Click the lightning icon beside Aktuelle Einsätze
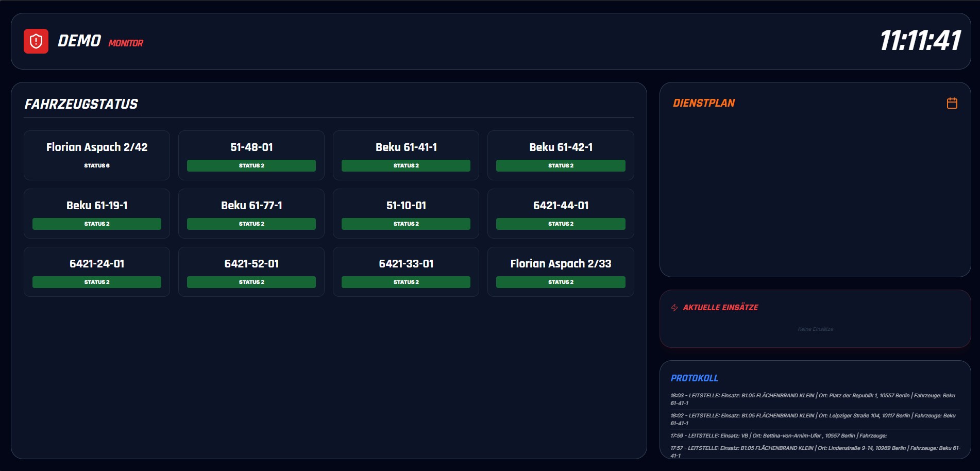The image size is (980, 471). click(x=674, y=308)
